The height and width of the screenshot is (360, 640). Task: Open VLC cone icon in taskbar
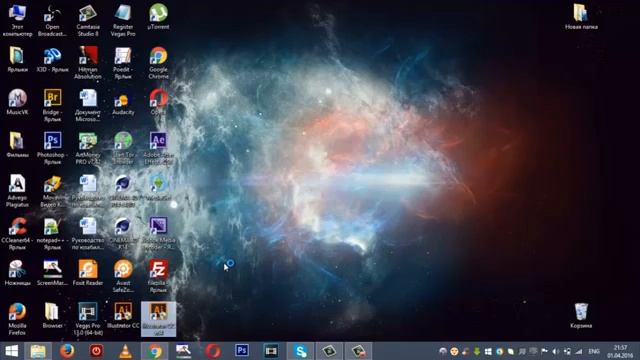125,351
